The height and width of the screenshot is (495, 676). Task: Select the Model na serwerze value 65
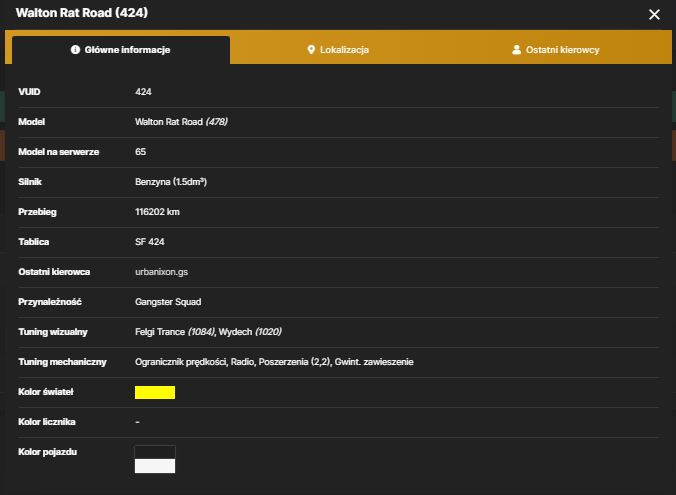tap(140, 152)
